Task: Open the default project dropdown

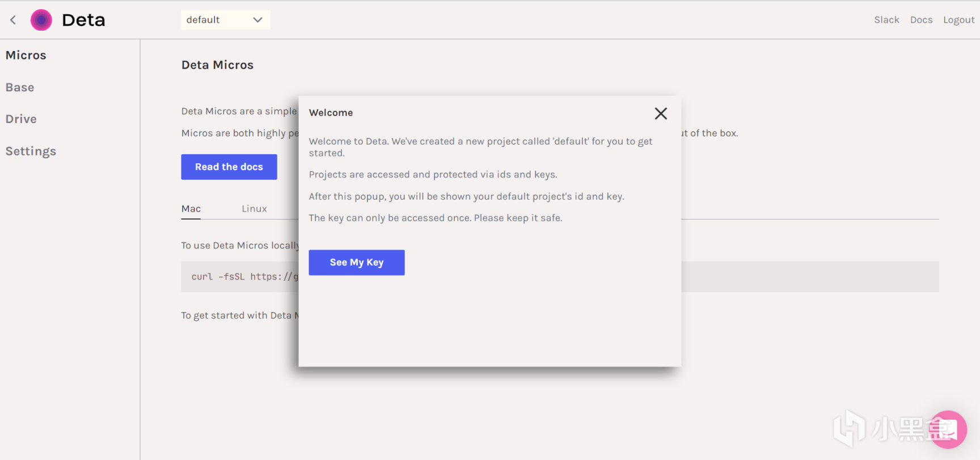Action: pyautogui.click(x=226, y=20)
